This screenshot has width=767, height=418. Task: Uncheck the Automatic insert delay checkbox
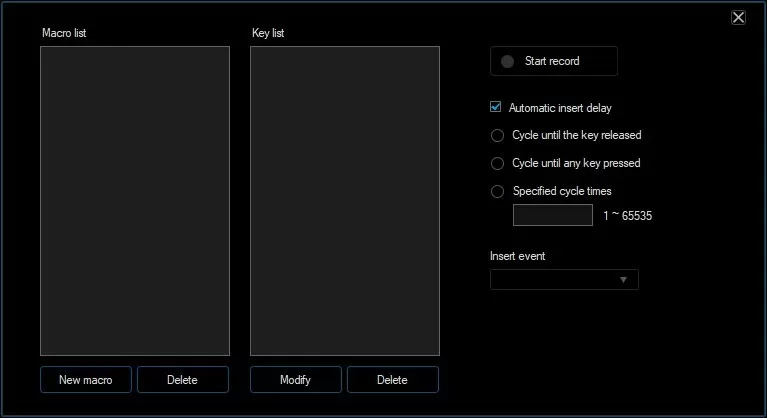click(x=496, y=107)
